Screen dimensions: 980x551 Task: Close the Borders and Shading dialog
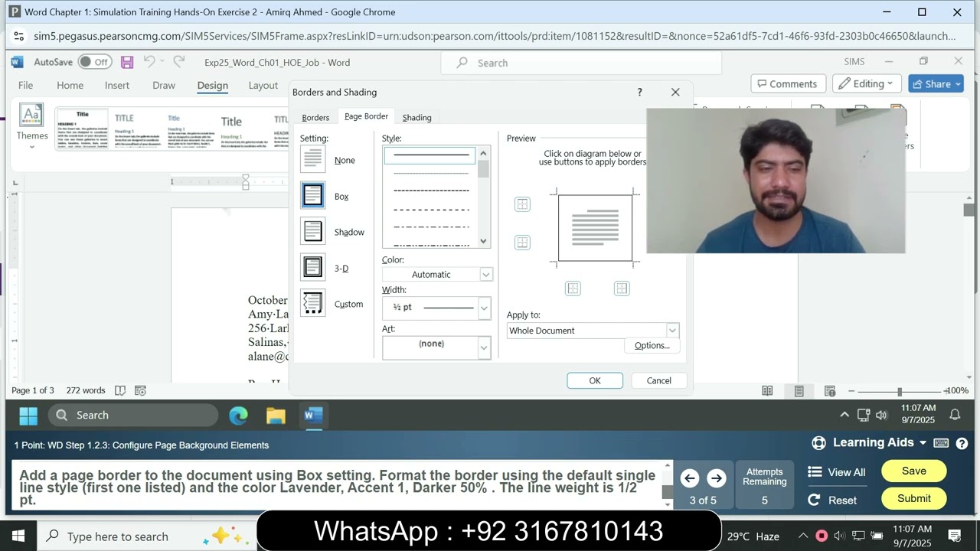(675, 92)
